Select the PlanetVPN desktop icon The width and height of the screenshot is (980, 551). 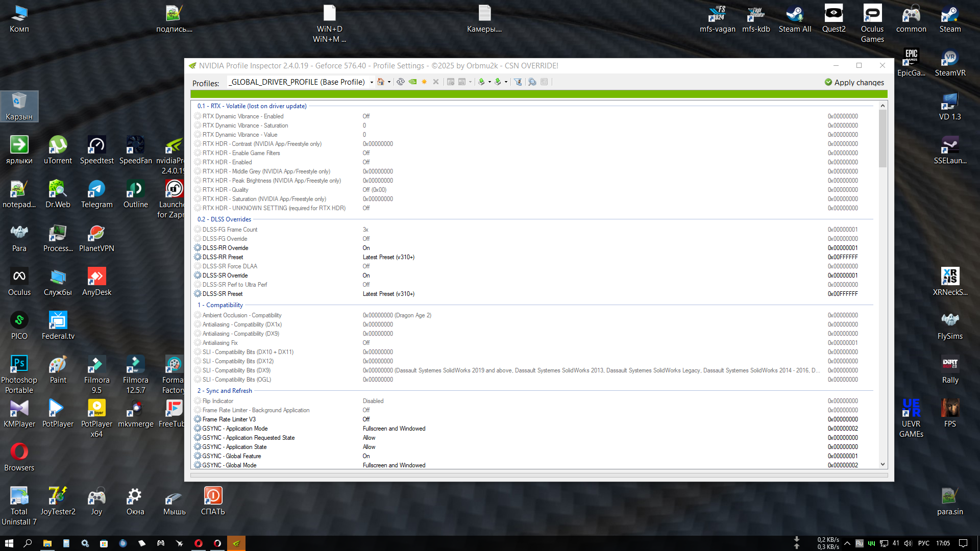96,238
